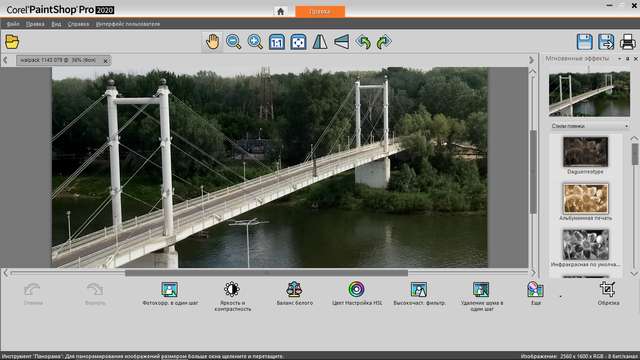
Task: Open the effect category dropdown in Instant Effects
Action: (x=589, y=126)
